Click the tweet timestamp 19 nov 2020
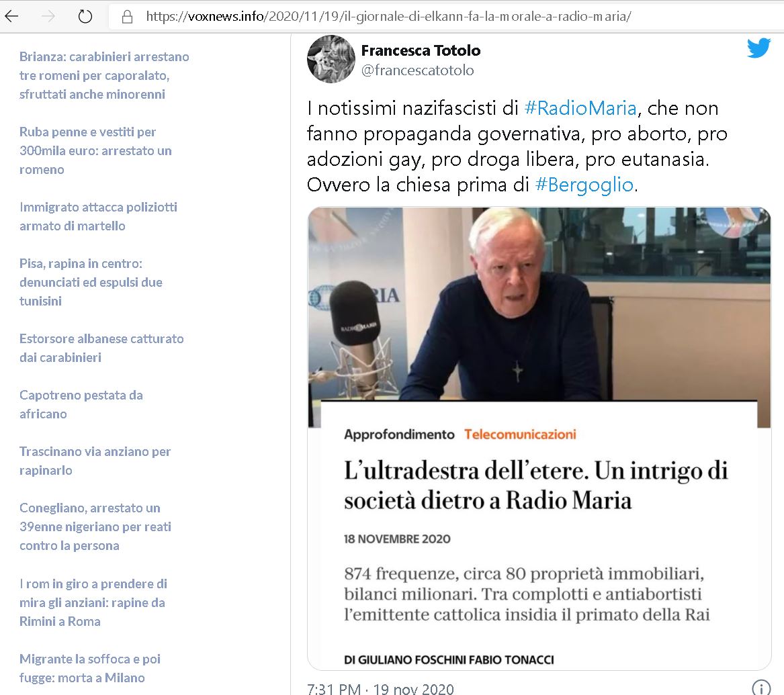 380,688
